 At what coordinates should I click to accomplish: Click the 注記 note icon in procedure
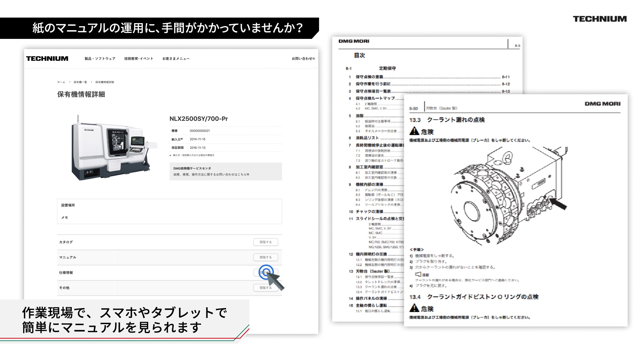click(x=418, y=275)
